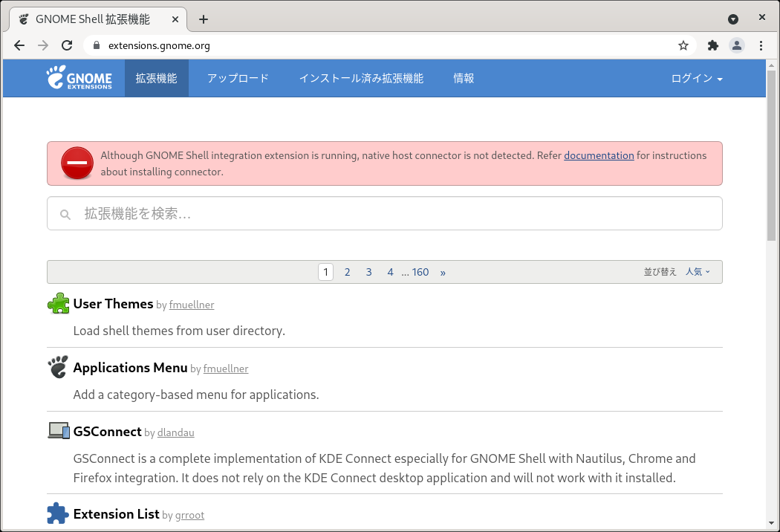Image resolution: width=780 pixels, height=532 pixels.
Task: Open the User Themes extension title
Action: 113,304
